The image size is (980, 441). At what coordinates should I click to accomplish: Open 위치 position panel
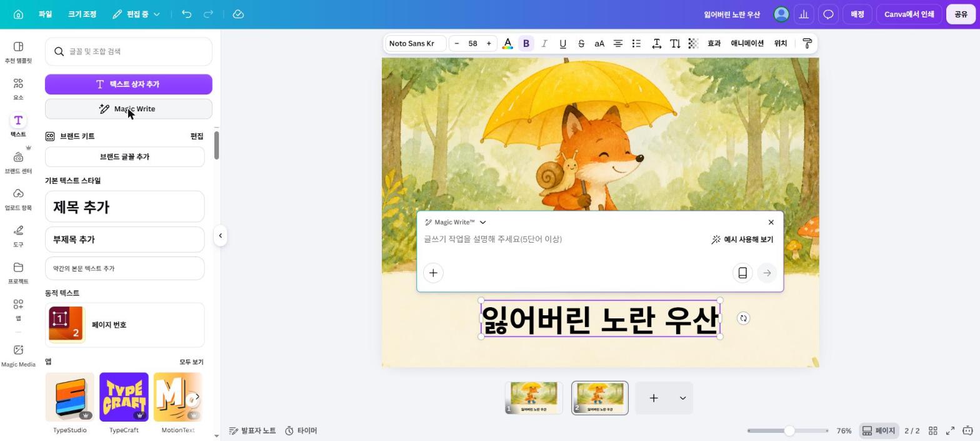(x=780, y=43)
